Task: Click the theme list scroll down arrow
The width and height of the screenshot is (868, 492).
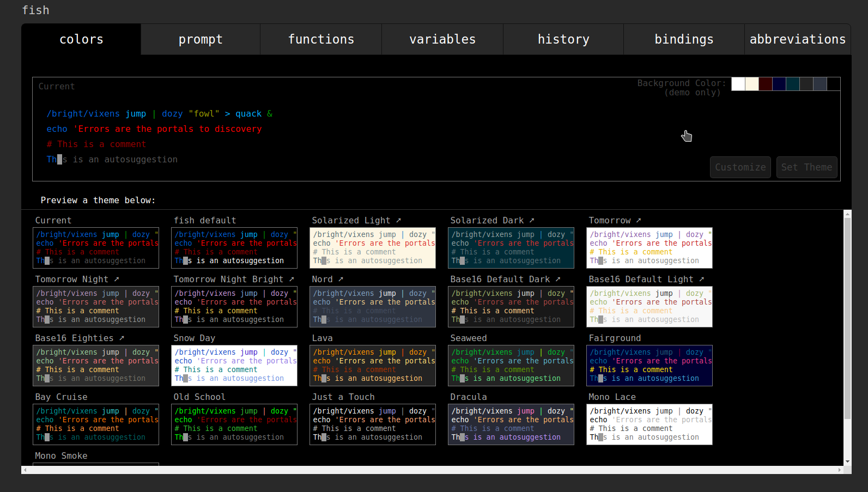Action: click(x=847, y=461)
